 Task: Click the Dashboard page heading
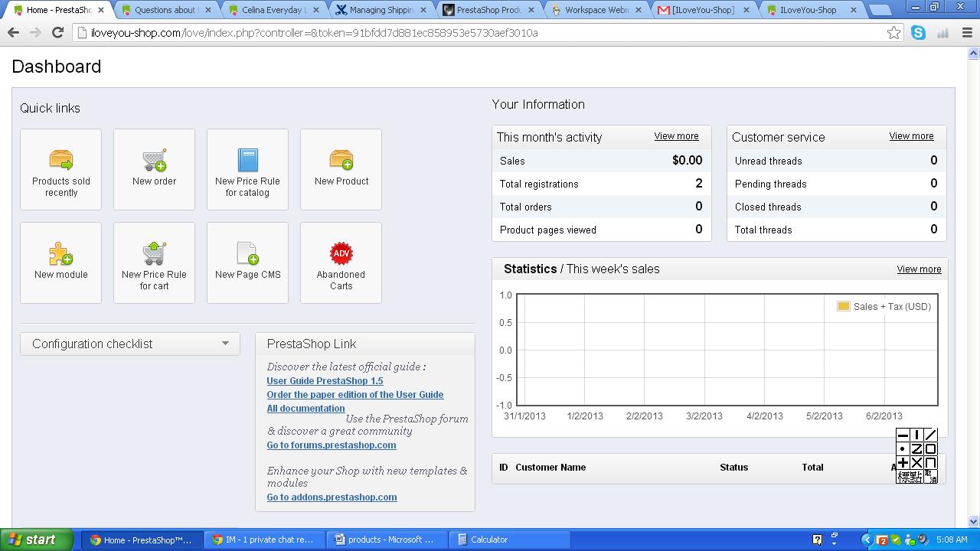coord(57,67)
